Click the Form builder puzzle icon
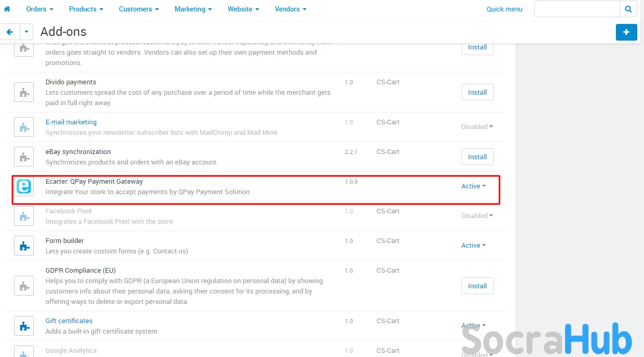The height and width of the screenshot is (357, 644). pyautogui.click(x=24, y=246)
